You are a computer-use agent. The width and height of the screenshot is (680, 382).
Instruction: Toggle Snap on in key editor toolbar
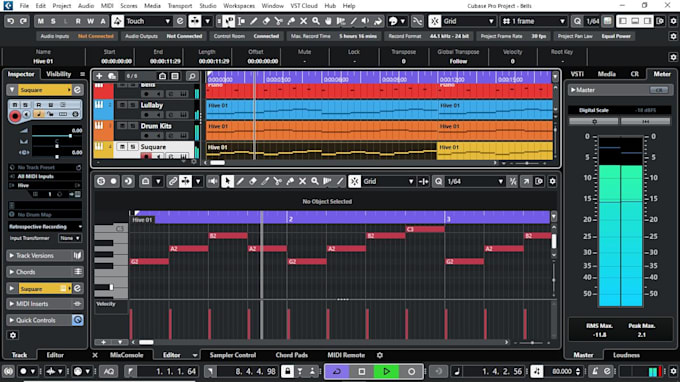tap(354, 181)
